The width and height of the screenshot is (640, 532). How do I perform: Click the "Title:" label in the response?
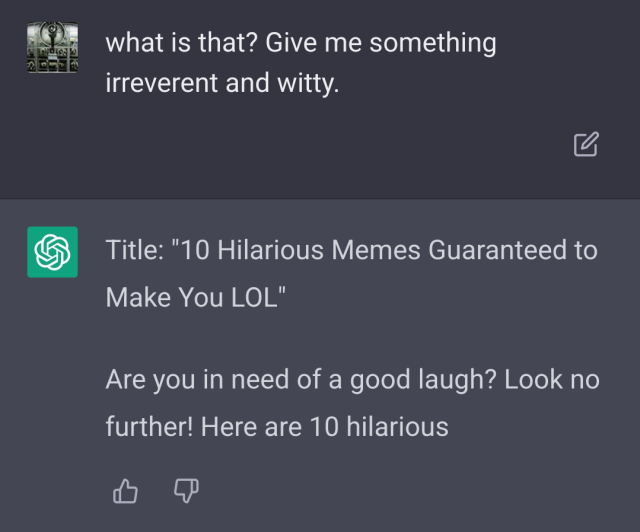coord(136,250)
